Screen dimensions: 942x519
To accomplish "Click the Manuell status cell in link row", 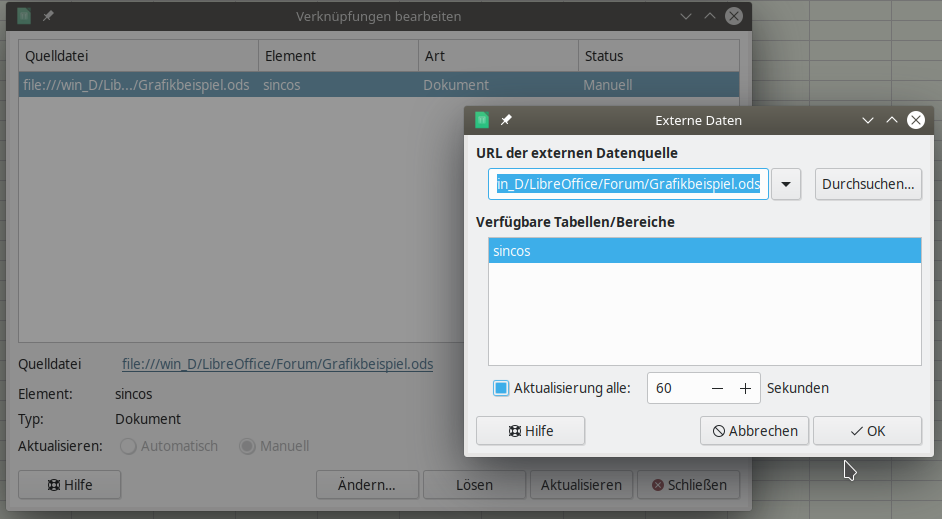I will click(x=607, y=85).
